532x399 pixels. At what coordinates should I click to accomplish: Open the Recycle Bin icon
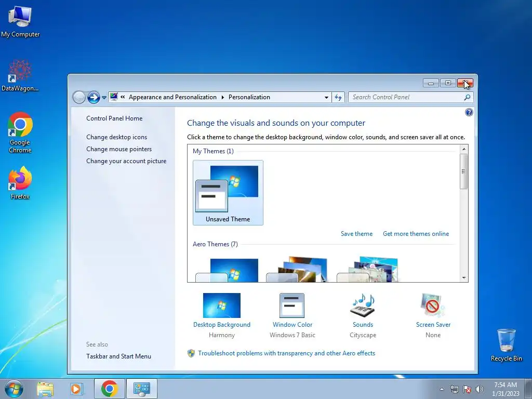[x=506, y=345]
